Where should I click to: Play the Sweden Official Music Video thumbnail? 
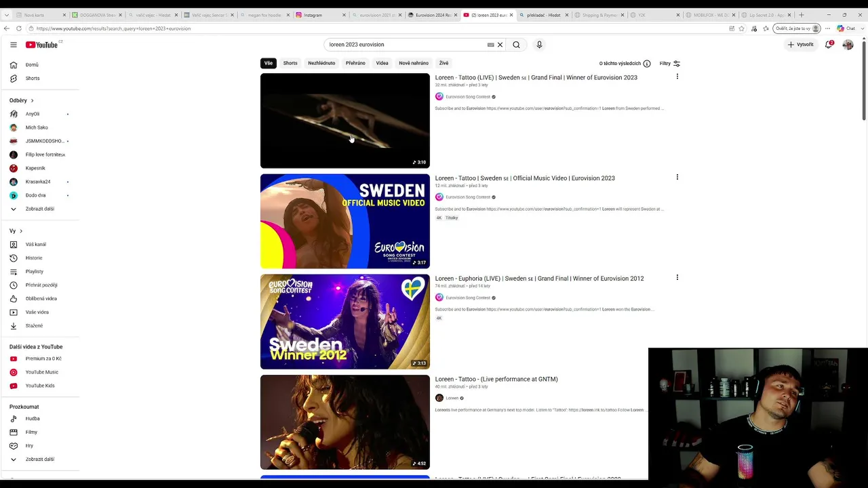pos(345,221)
